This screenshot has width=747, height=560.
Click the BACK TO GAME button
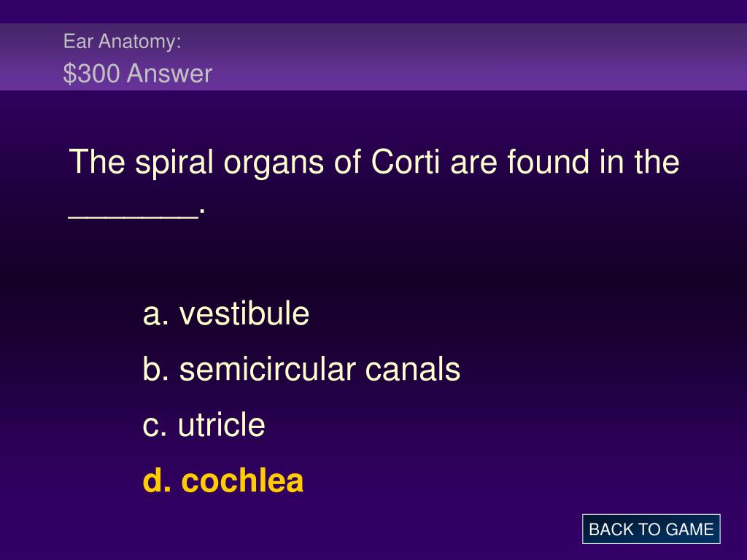point(651,529)
